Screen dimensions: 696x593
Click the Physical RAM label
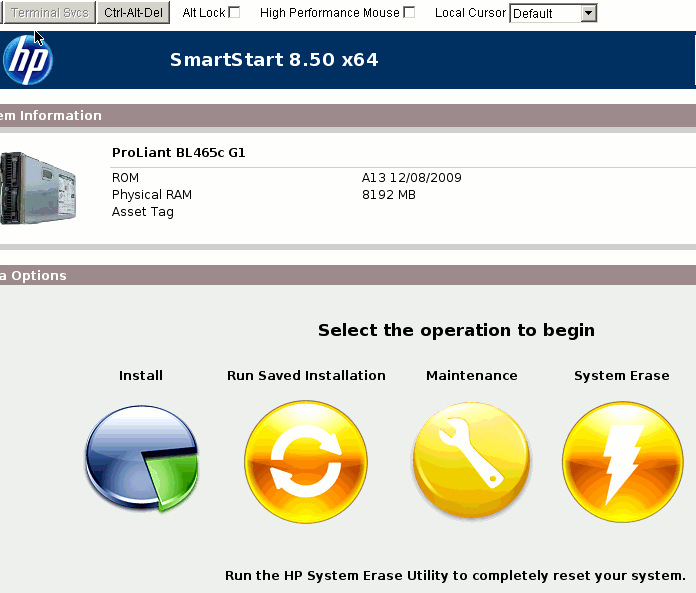(x=152, y=195)
